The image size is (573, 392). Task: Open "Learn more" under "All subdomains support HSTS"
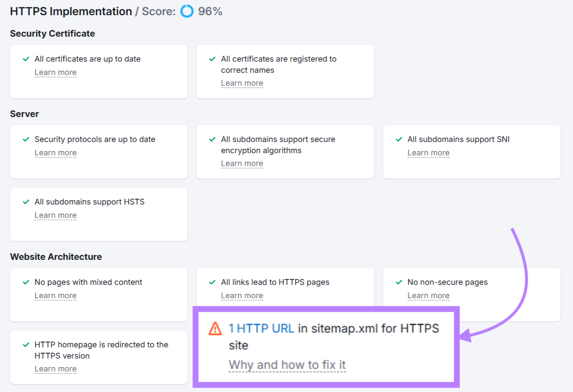click(55, 215)
